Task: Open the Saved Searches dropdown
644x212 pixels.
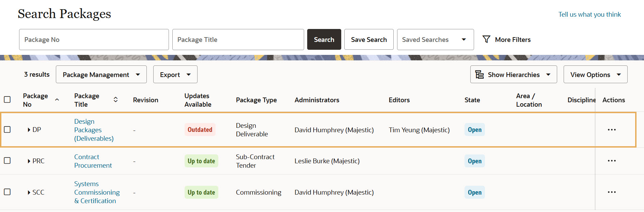Action: click(435, 40)
